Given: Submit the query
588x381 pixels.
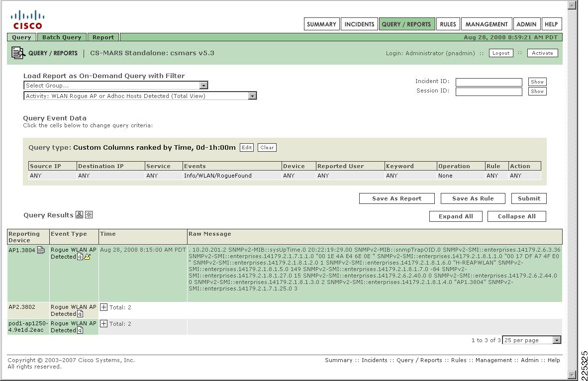Looking at the screenshot, I should click(x=529, y=198).
